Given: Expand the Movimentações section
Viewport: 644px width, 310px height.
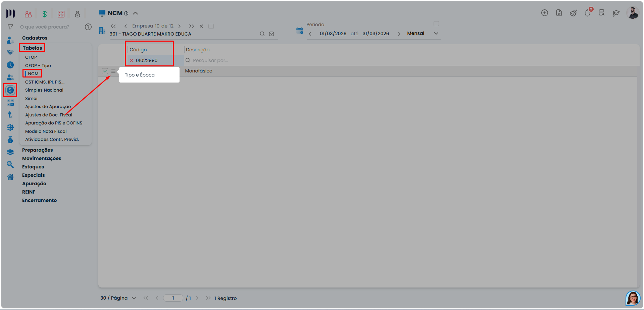Looking at the screenshot, I should (x=42, y=158).
